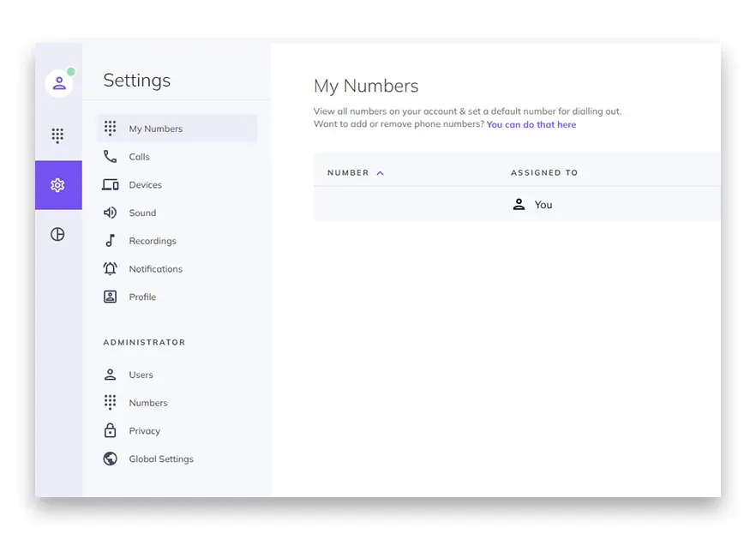Open the dialpad icon in left rail
The image size is (756, 540).
(58, 135)
